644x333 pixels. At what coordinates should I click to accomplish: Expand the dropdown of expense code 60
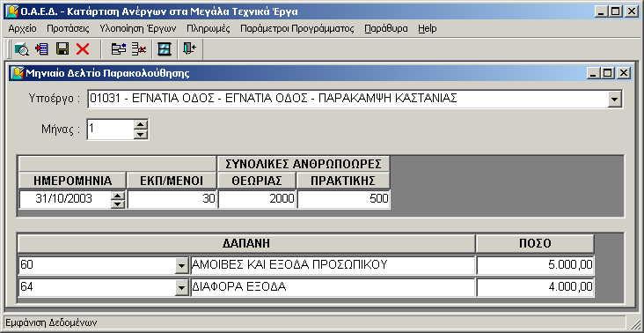[181, 266]
